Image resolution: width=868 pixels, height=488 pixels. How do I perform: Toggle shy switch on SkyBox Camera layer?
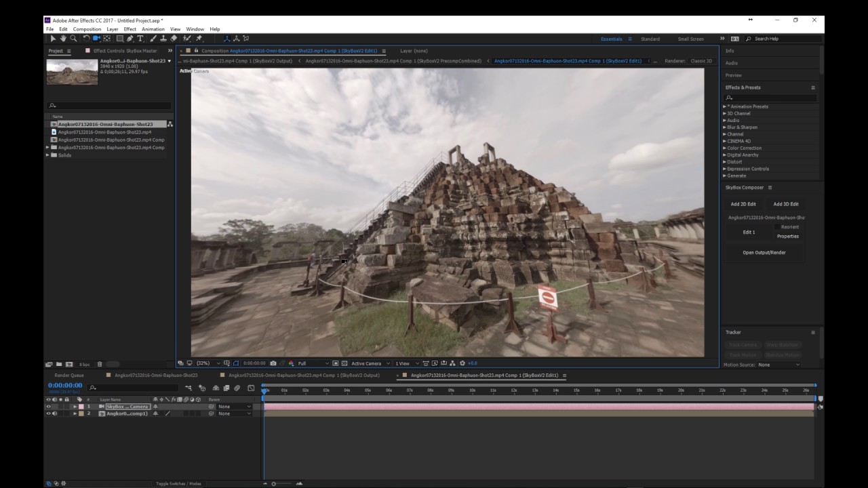click(155, 407)
